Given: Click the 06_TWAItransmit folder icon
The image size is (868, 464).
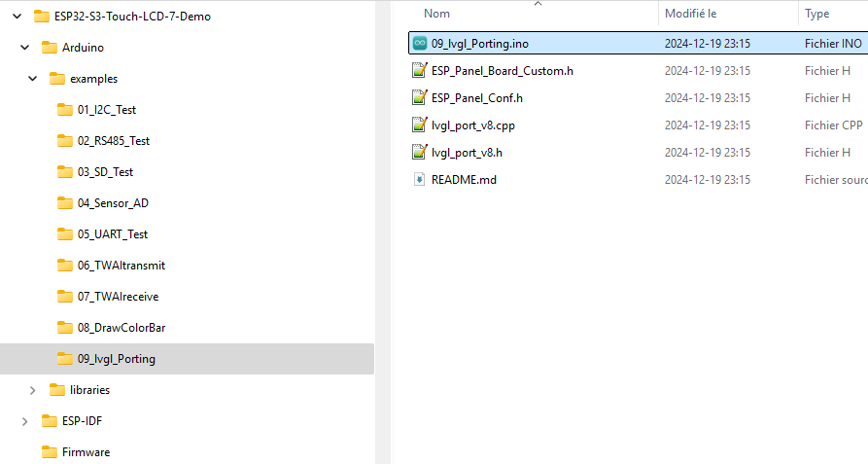Looking at the screenshot, I should (65, 266).
